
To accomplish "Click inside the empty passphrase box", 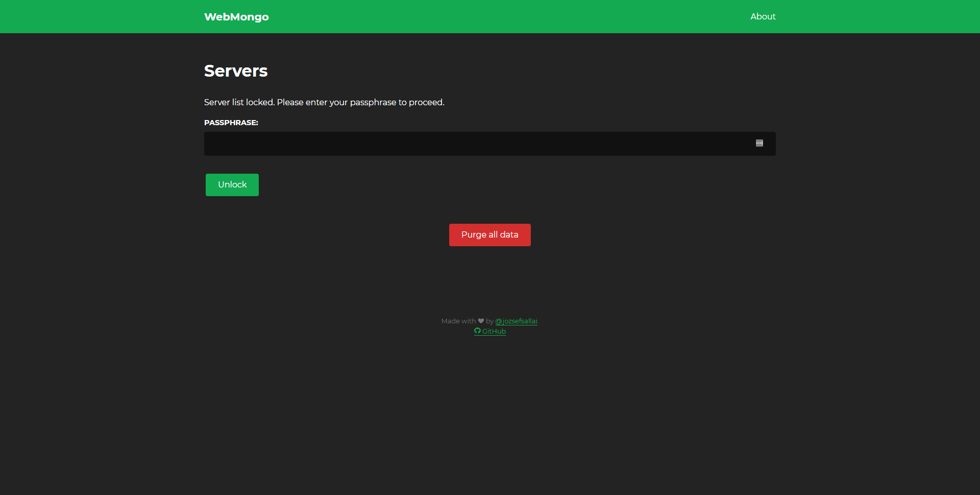I will click(459, 144).
